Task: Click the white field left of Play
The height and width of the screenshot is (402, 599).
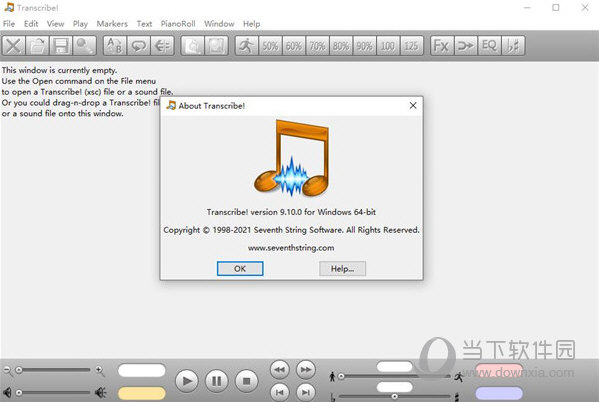Action: 142,370
